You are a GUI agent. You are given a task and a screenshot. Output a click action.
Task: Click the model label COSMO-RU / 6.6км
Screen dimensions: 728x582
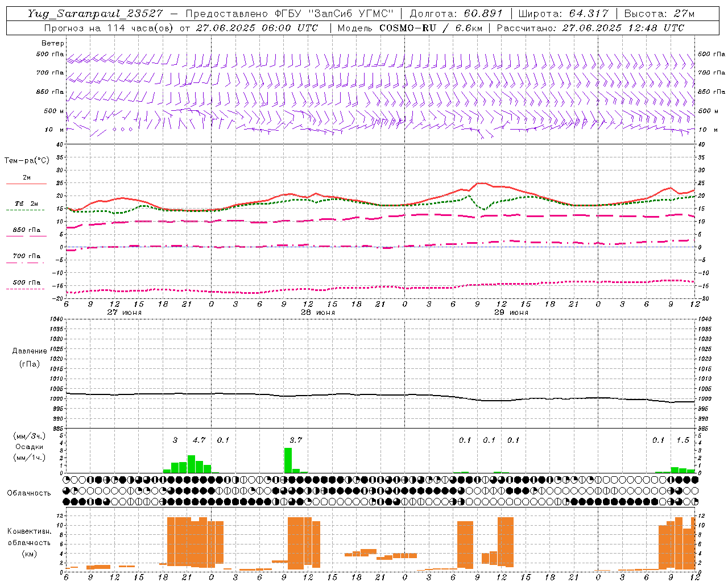[x=431, y=28]
